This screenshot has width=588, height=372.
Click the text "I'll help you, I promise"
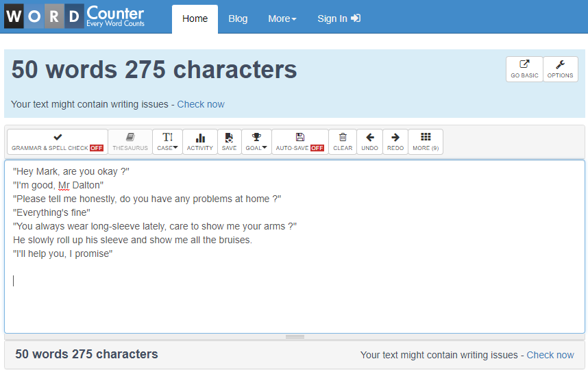pyautogui.click(x=62, y=254)
